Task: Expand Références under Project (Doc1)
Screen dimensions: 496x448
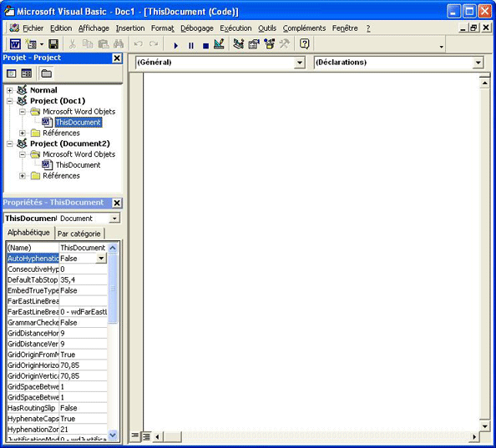Action: (x=23, y=133)
